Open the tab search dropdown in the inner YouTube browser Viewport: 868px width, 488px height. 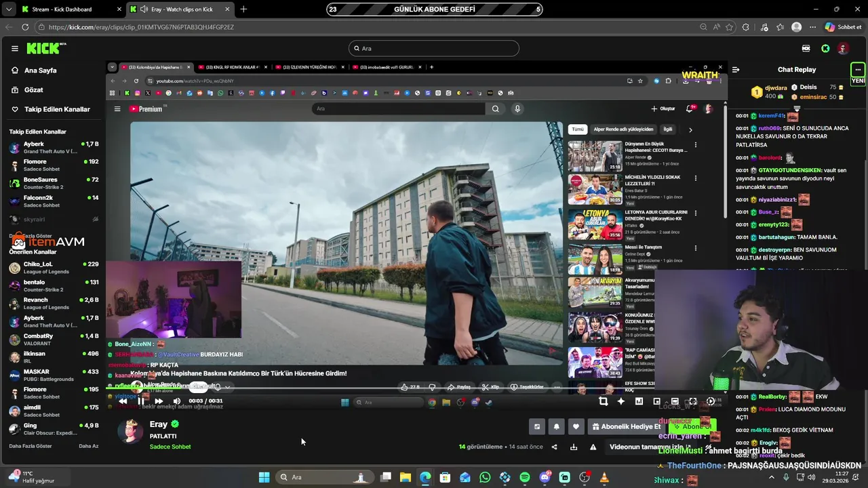(113, 67)
